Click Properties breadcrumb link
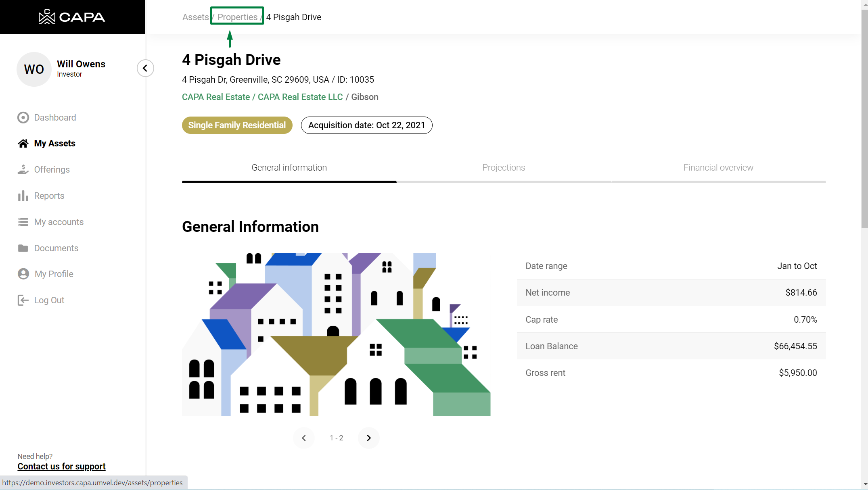 (x=237, y=17)
